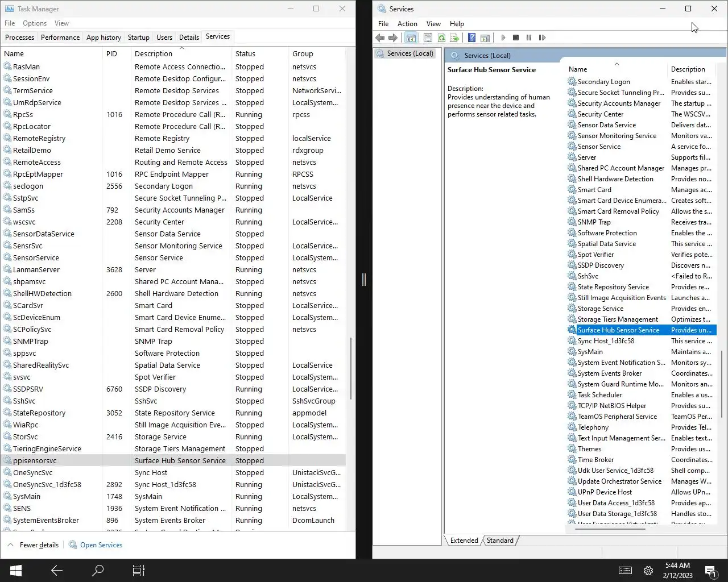
Task: Switch to the Extended tab in Services
Action: [x=464, y=541]
